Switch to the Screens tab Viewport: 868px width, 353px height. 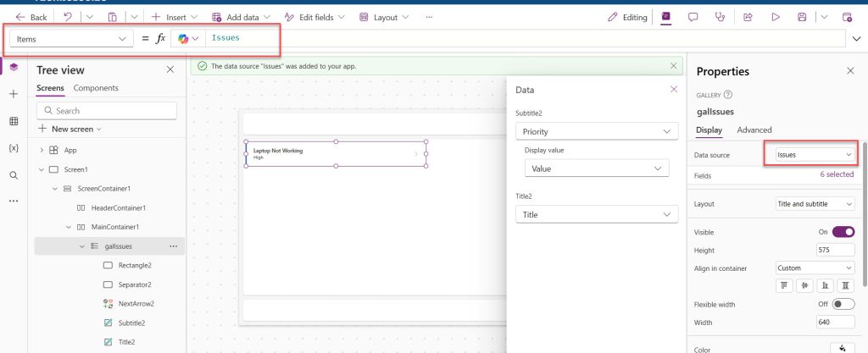(50, 88)
